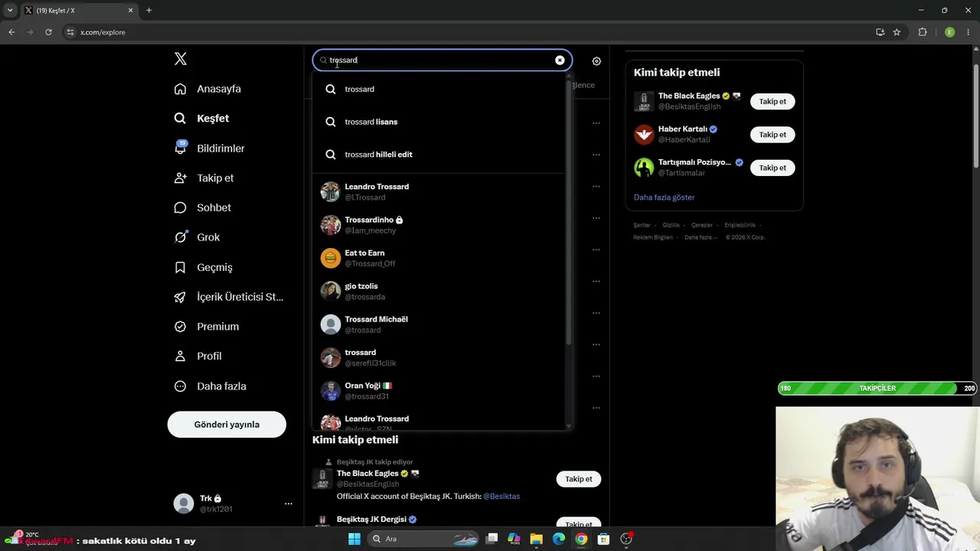Go back with the browser back arrow

pyautogui.click(x=11, y=32)
